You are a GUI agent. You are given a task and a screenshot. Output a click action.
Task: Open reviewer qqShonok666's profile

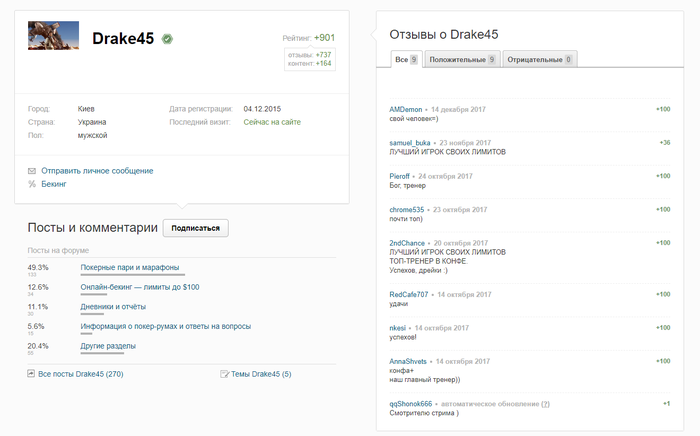coord(411,404)
